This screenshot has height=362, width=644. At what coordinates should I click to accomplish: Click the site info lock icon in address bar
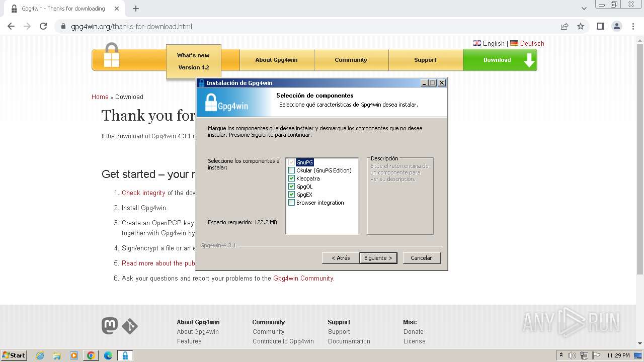tap(62, 27)
